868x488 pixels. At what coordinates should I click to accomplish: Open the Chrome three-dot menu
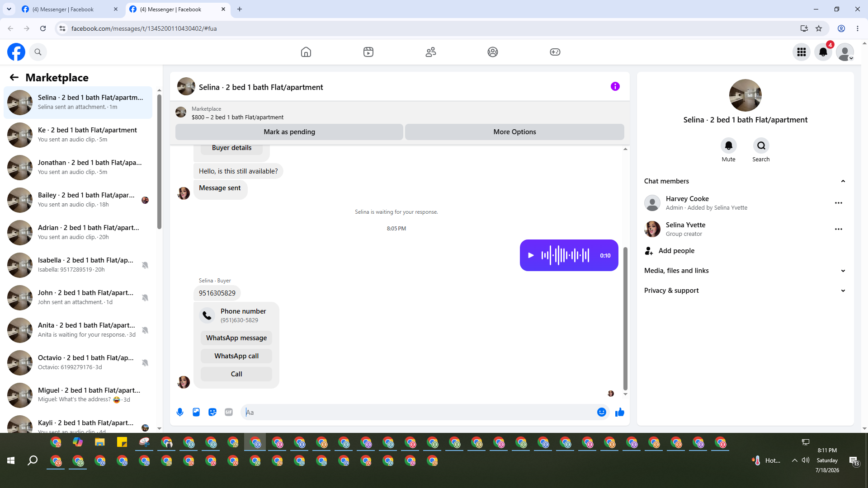click(858, 28)
